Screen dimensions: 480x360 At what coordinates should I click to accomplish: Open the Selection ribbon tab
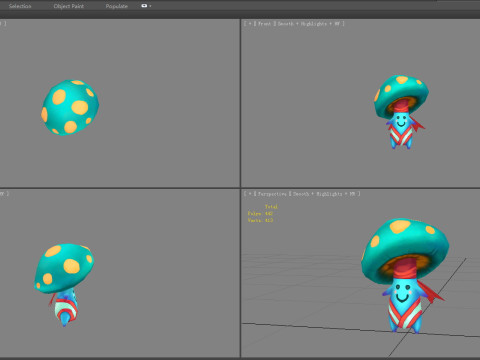20,6
